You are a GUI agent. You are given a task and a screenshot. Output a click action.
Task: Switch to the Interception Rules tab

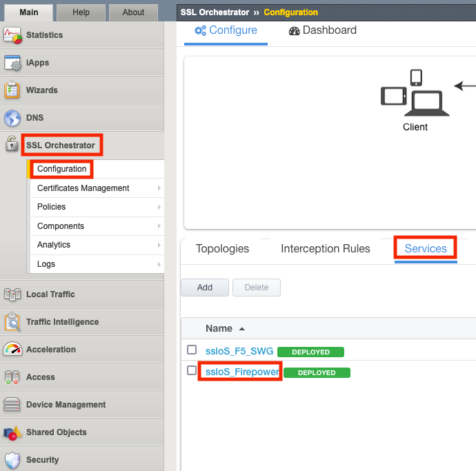pos(325,248)
